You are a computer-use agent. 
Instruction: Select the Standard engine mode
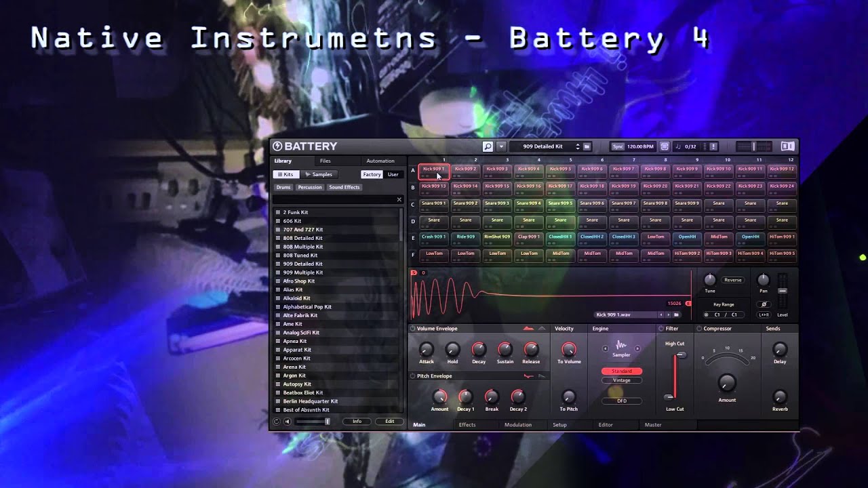(622, 371)
